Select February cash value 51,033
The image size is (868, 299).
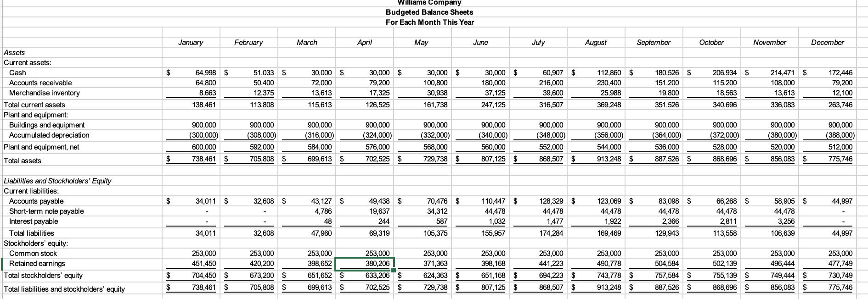coord(263,72)
